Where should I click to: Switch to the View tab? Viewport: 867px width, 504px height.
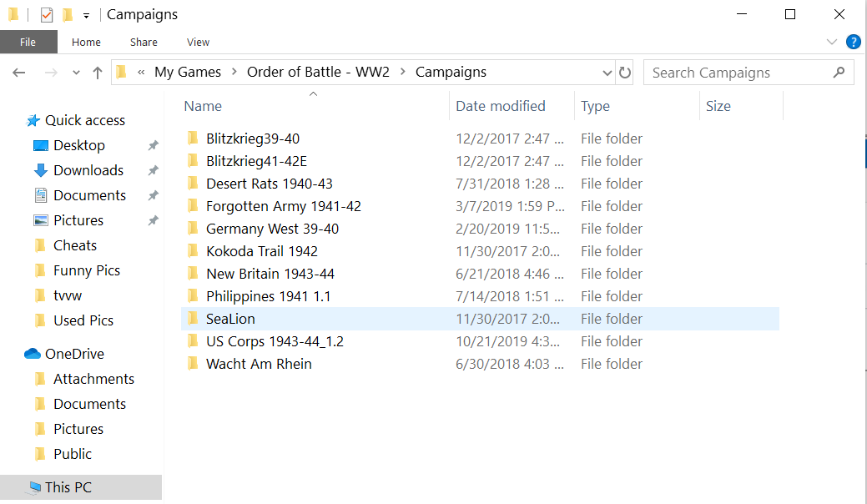click(198, 42)
